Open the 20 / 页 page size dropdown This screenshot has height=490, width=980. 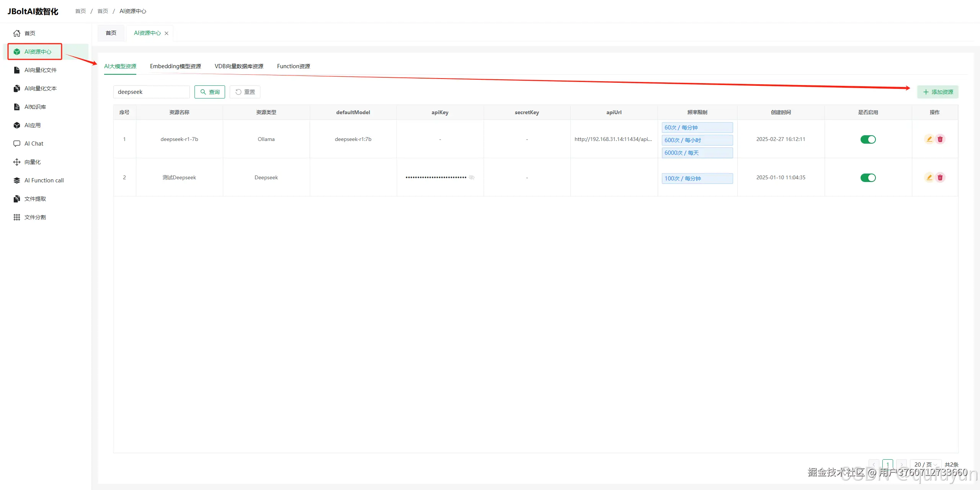925,464
